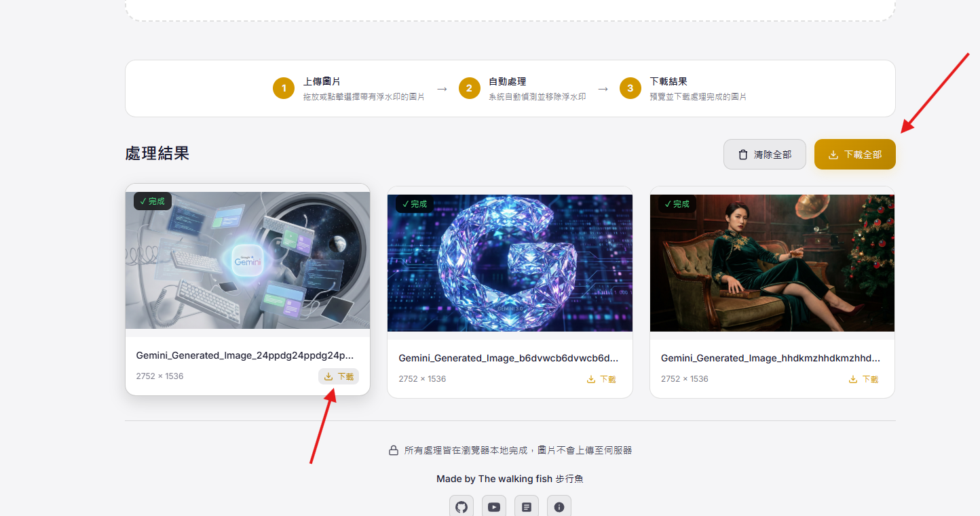Open the info icon in footer
Viewport: 980px width, 516px height.
click(559, 507)
